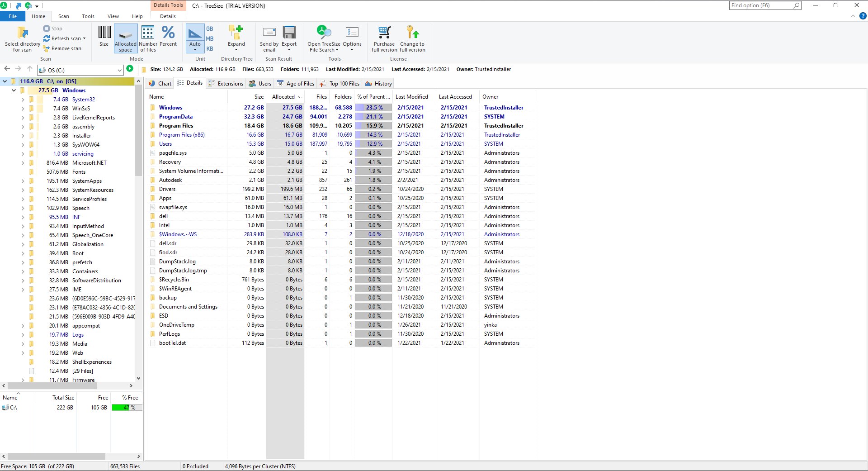
Task: Expand the SystemApps tree node
Action: click(23, 181)
